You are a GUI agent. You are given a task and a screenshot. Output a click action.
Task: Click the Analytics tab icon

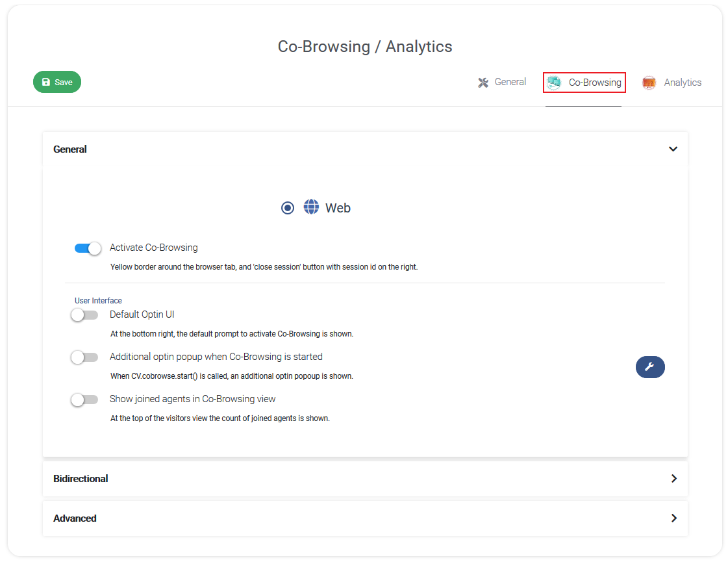(x=649, y=83)
